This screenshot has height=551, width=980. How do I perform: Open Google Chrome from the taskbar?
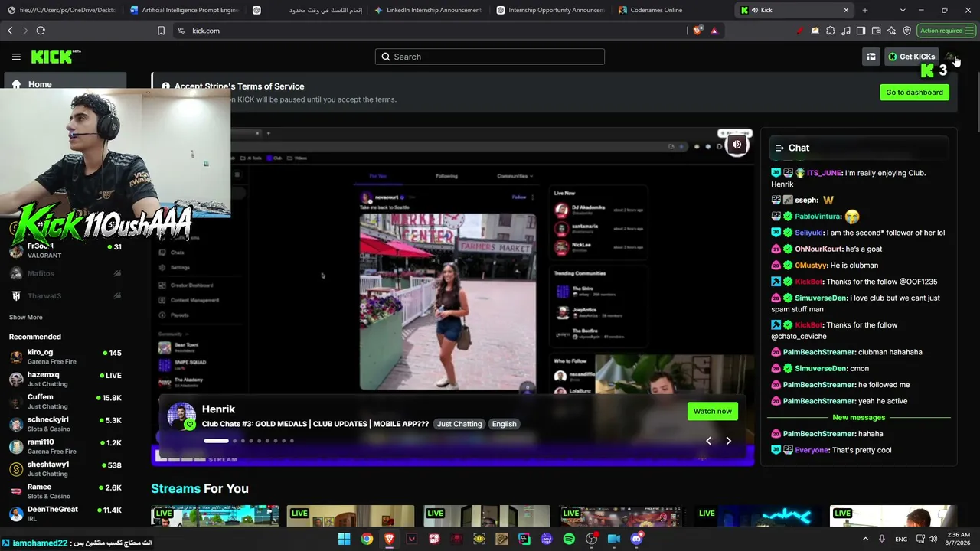pyautogui.click(x=367, y=540)
